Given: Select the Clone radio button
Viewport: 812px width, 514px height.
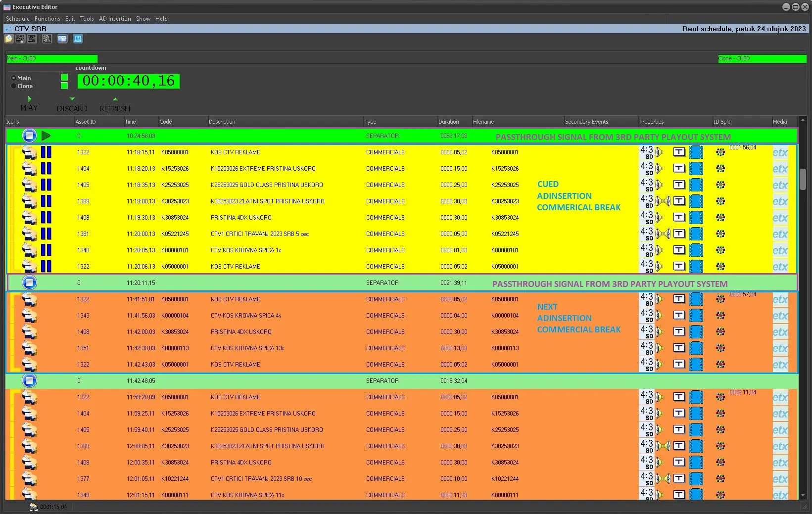Looking at the screenshot, I should click(13, 86).
